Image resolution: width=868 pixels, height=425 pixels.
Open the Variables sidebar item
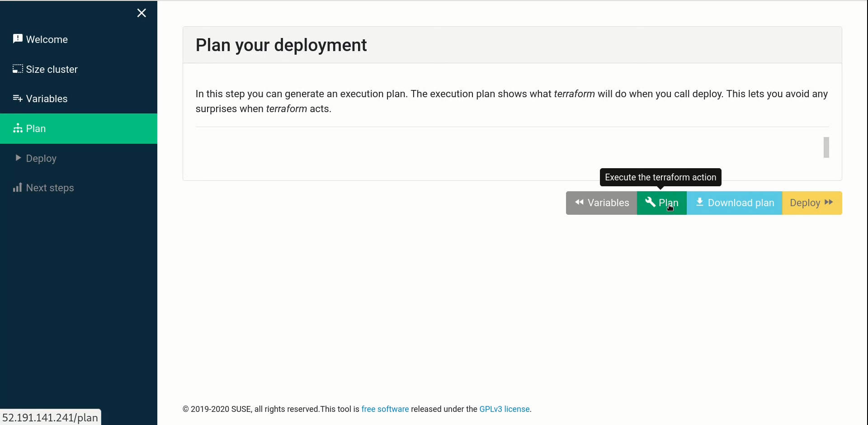[47, 99]
